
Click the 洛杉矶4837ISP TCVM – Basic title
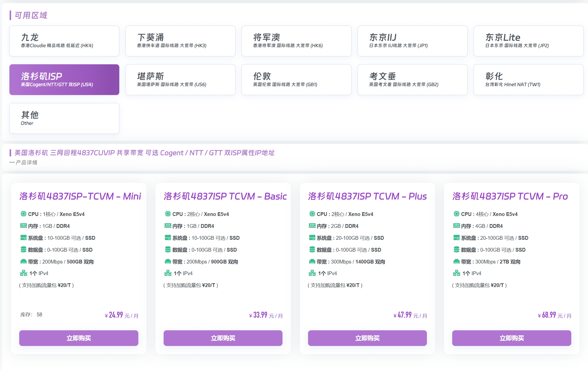225,196
